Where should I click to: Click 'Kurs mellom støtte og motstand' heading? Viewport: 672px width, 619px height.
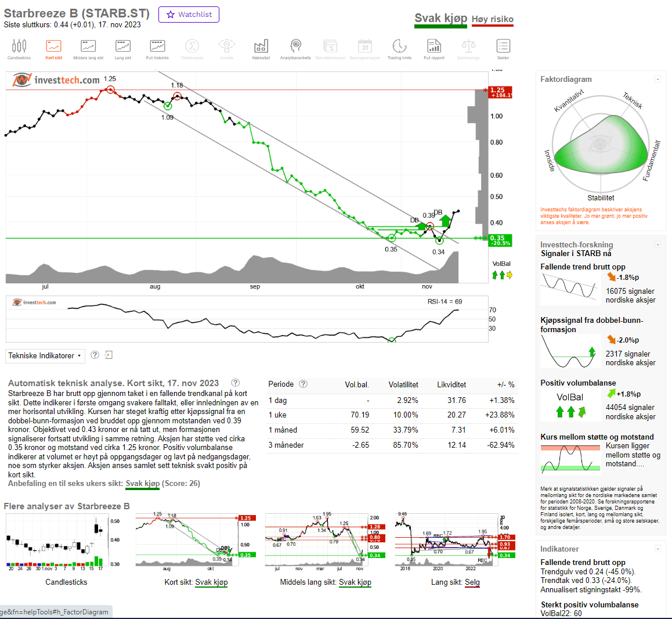point(597,437)
